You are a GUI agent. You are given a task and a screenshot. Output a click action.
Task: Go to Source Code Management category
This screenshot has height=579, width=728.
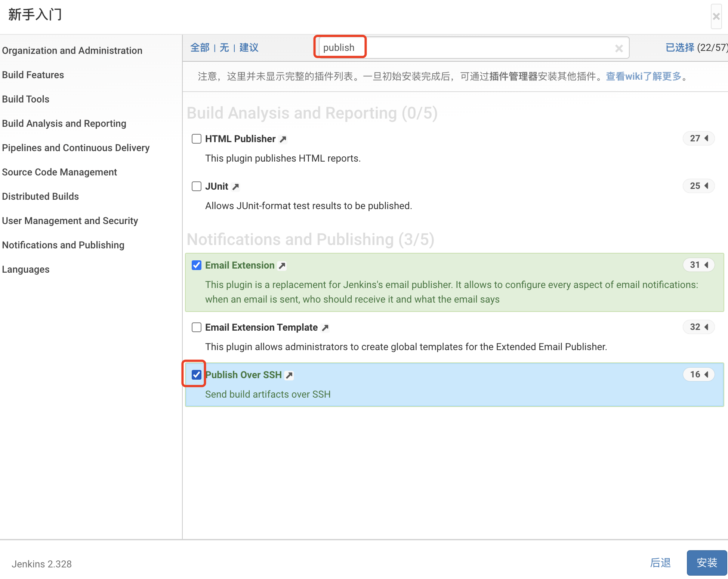(59, 172)
